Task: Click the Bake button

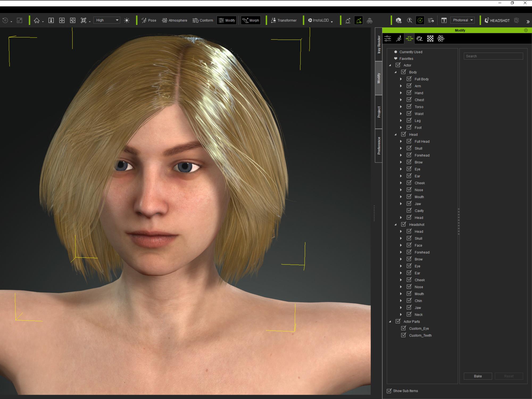Action: pos(478,376)
